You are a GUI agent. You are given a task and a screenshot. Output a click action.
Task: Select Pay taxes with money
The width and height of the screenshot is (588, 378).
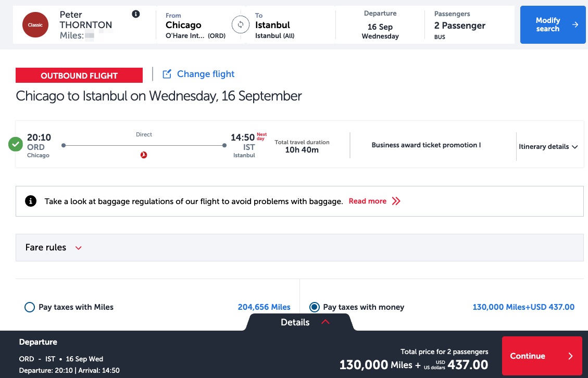[315, 307]
